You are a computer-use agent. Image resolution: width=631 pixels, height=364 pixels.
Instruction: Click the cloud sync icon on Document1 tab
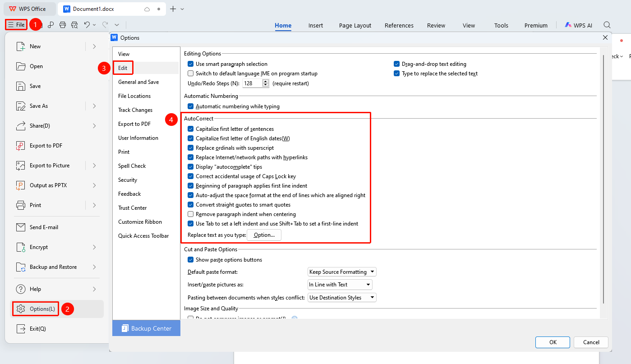pos(147,9)
